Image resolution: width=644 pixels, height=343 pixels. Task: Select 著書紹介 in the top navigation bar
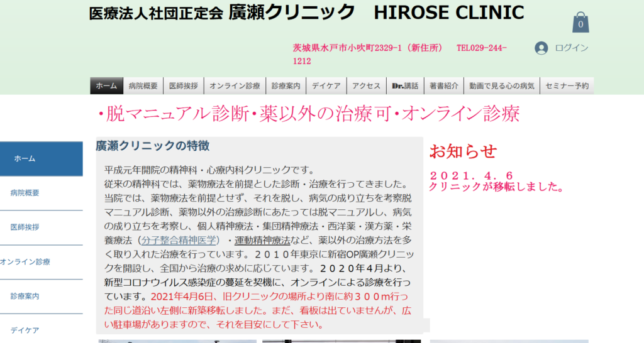(444, 86)
